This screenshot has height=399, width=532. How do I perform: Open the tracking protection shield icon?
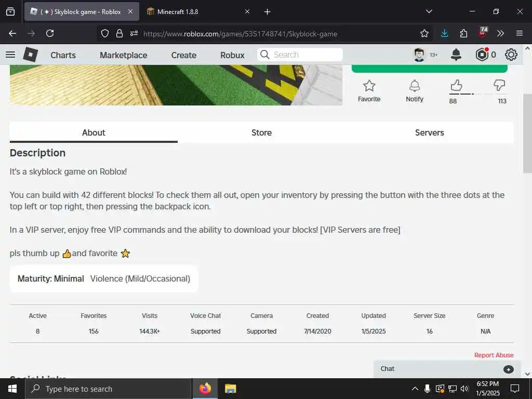pyautogui.click(x=105, y=33)
